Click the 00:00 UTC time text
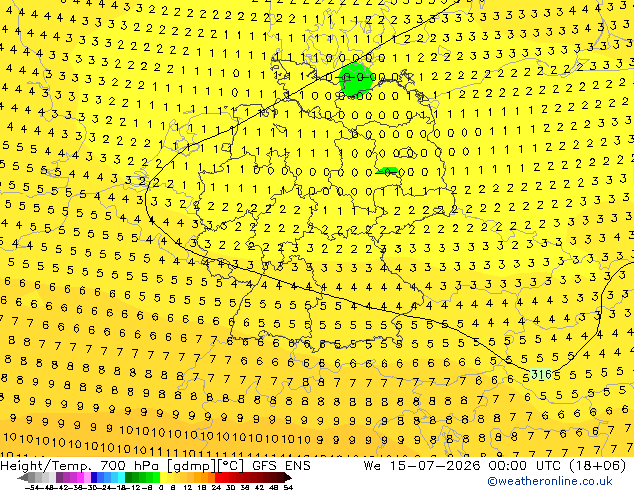Screen dimensions: 634x490 click(525, 466)
